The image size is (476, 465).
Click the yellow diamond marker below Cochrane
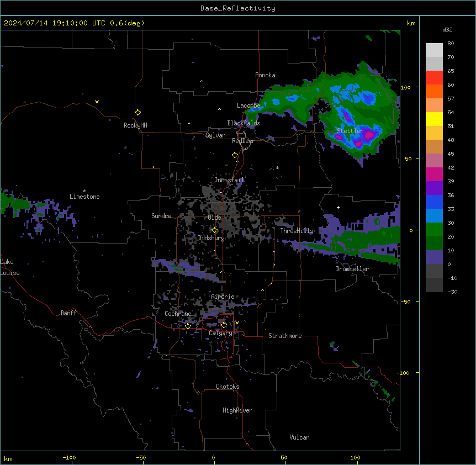188,326
